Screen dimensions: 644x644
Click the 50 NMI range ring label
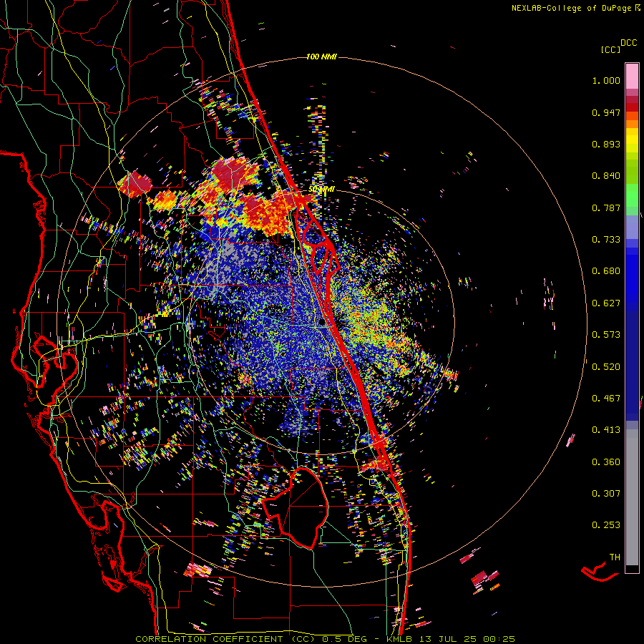click(x=321, y=190)
